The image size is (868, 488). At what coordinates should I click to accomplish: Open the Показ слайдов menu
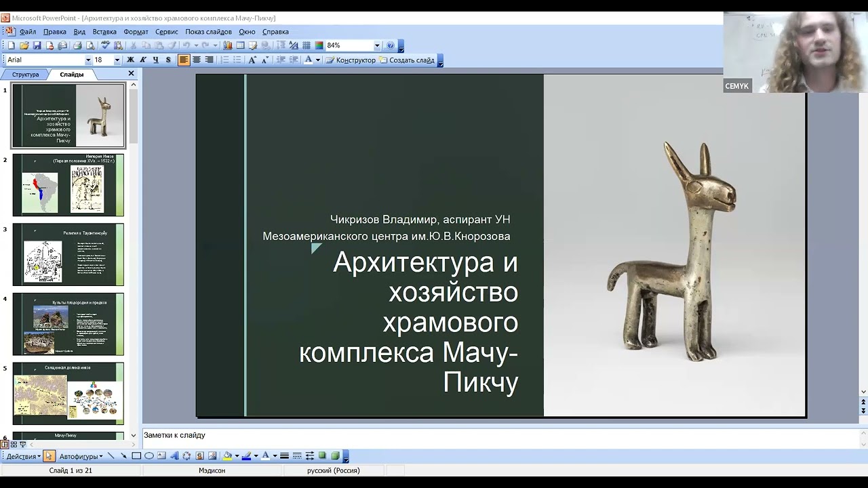(208, 32)
